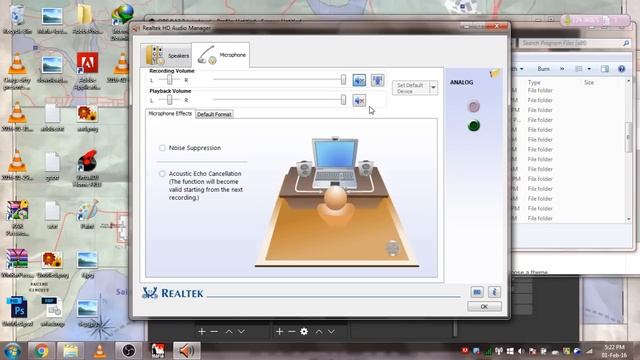
Task: Click the Set Default Device button
Action: [x=411, y=88]
